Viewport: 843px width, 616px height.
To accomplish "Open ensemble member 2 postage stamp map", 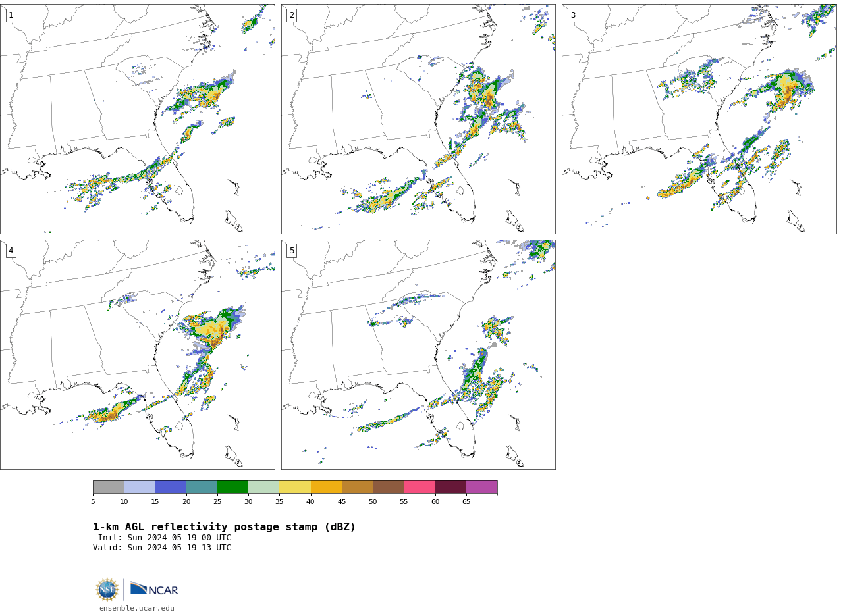I will click(x=418, y=119).
